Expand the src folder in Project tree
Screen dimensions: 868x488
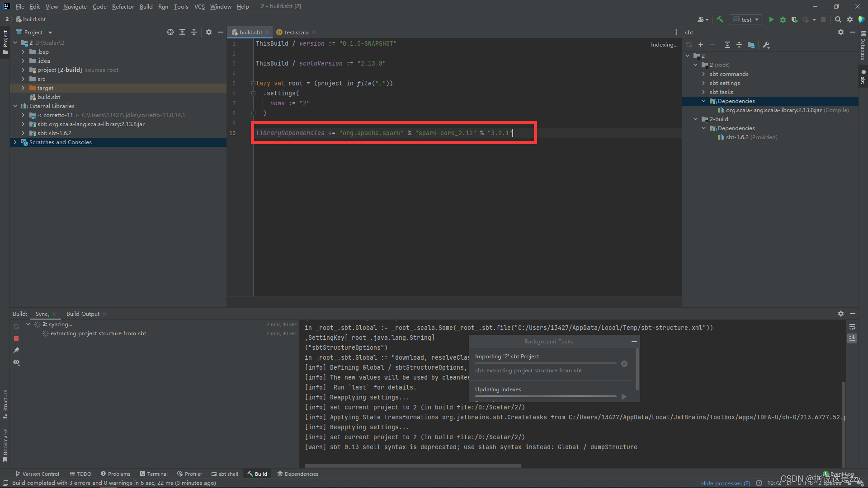[x=23, y=79]
